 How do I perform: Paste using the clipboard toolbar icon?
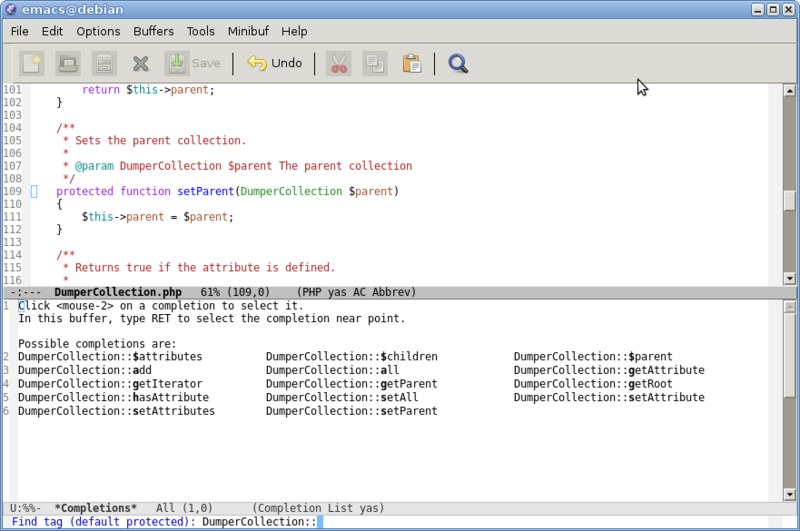(411, 63)
